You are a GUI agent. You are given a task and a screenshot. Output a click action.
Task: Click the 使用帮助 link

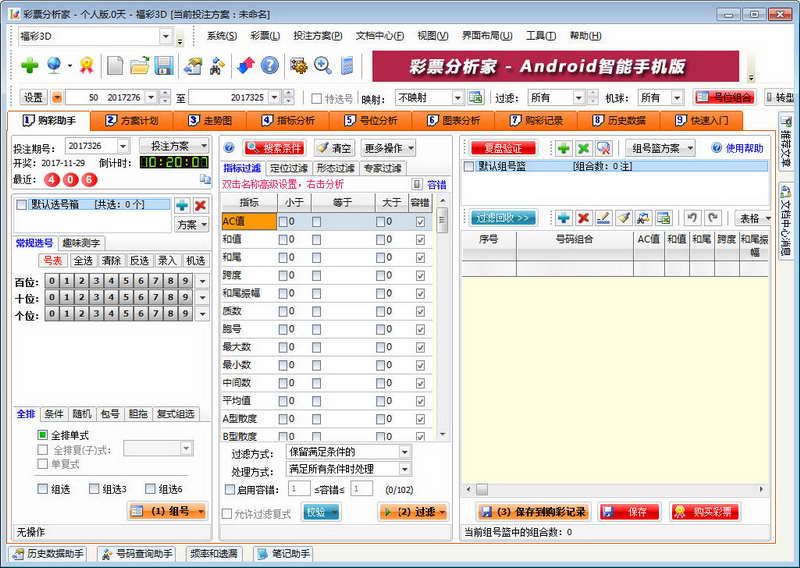click(744, 149)
